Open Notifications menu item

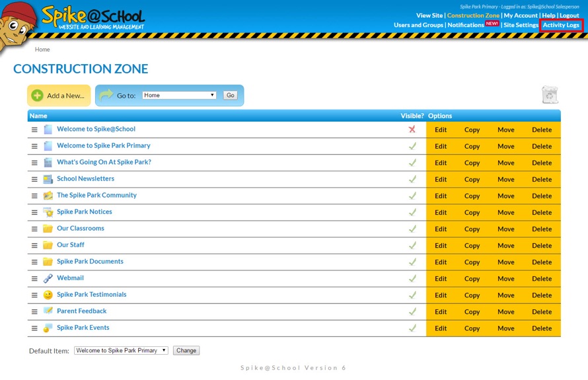(x=465, y=24)
